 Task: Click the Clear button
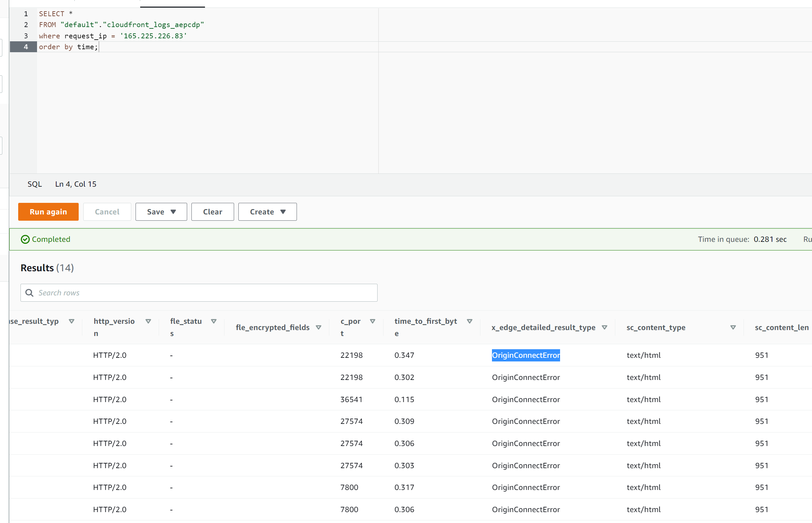[x=212, y=211]
